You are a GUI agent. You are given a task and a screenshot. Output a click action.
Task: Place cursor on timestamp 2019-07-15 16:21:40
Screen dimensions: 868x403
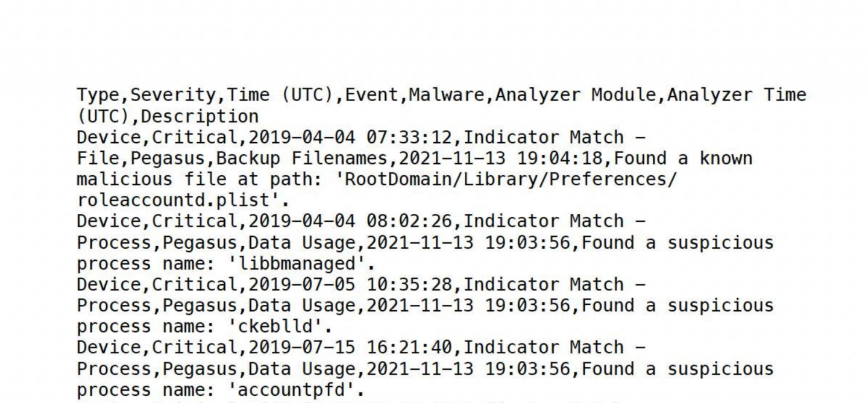point(350,348)
